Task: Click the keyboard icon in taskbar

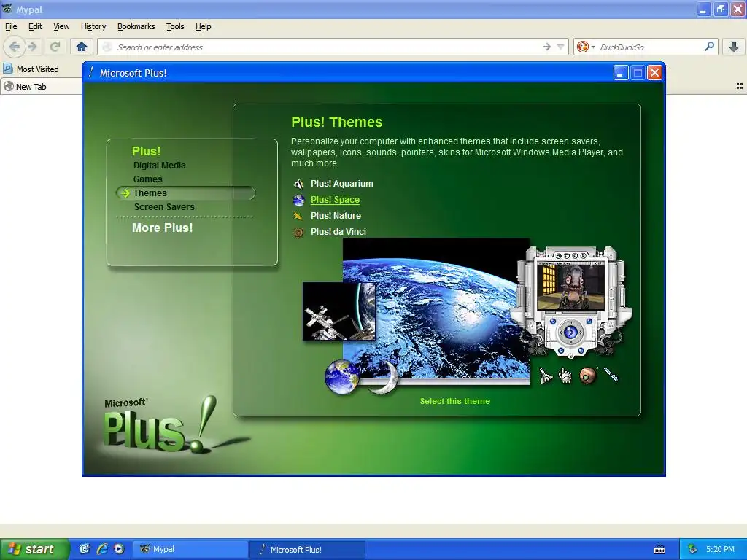Action: point(659,550)
